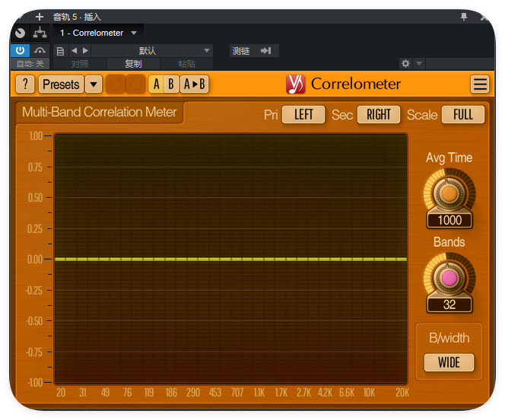Viewport: 505px width, 420px height.
Task: Click the plus icon in the title bar
Action: (39, 17)
